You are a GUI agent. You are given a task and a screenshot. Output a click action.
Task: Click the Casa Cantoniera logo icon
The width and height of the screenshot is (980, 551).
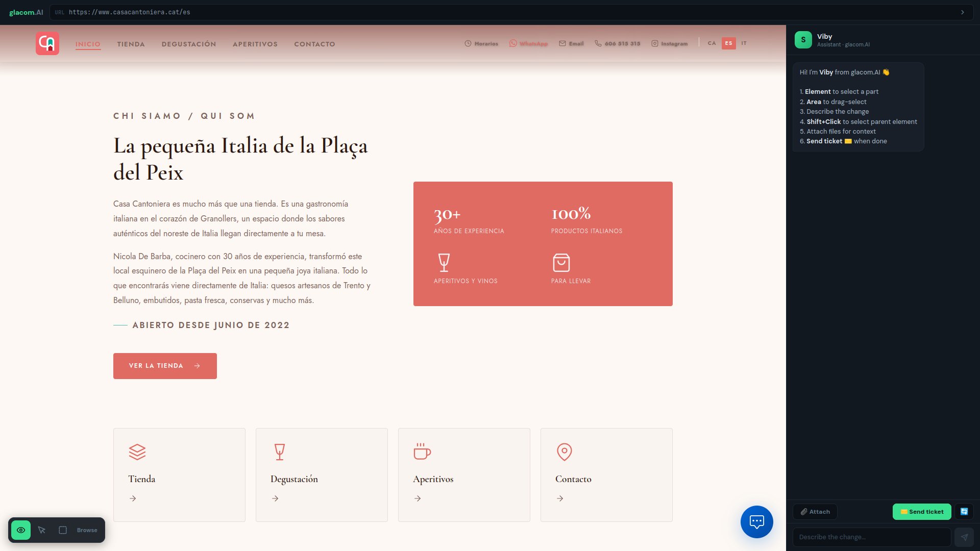47,43
